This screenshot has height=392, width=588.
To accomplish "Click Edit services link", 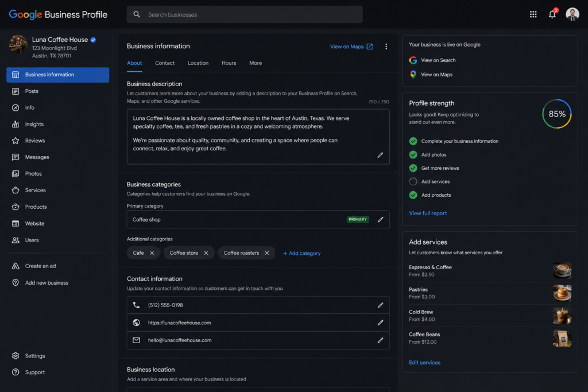I will pos(424,362).
